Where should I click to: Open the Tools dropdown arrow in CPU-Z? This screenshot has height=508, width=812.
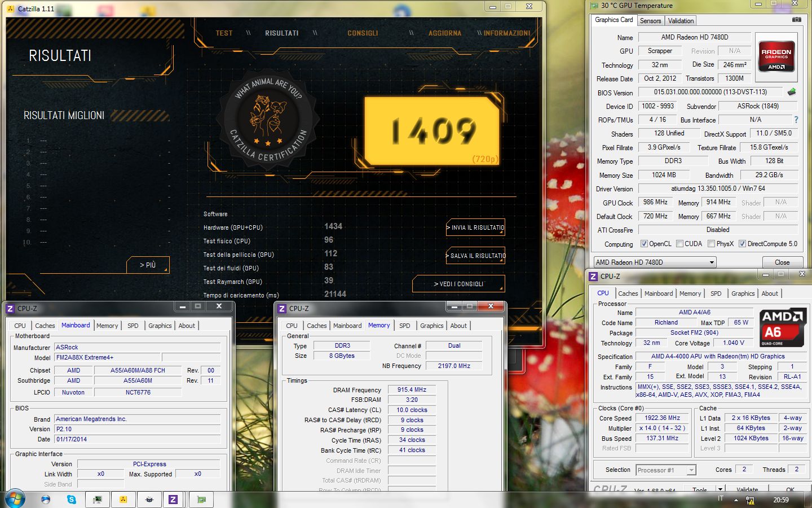point(720,489)
